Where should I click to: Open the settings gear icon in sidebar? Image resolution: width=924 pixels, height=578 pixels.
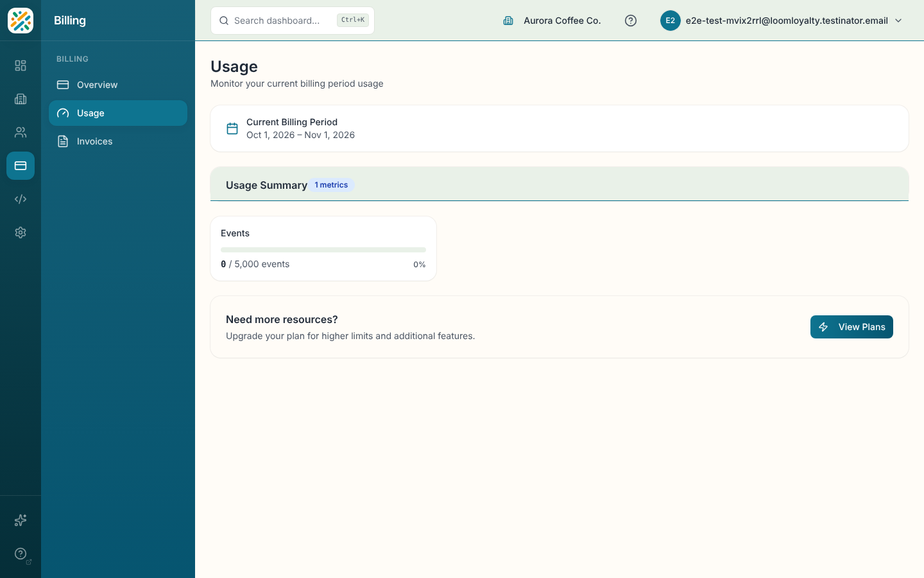[21, 232]
